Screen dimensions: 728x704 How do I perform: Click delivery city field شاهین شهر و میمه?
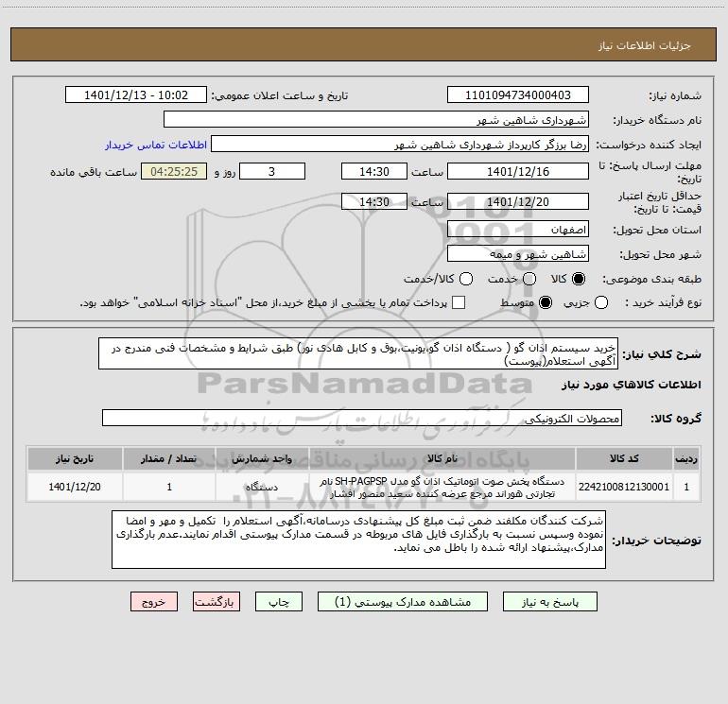point(518,253)
